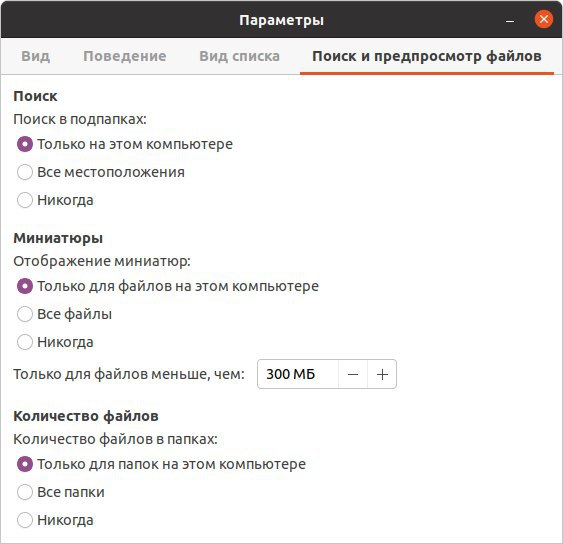Screen dimensions: 563x544
Task: Choose Все файлы for thumbnails
Action: click(x=64, y=315)
